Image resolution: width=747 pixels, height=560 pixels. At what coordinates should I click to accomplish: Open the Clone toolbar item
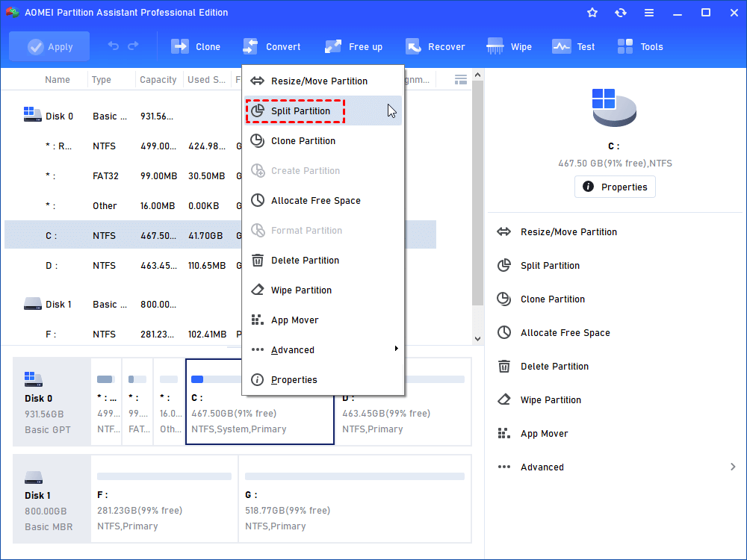tap(196, 46)
